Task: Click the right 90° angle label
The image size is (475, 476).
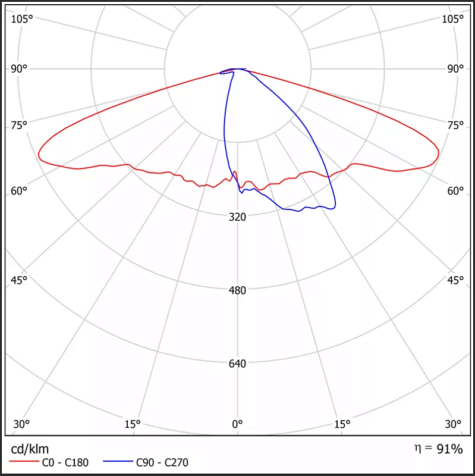Action: click(x=455, y=69)
